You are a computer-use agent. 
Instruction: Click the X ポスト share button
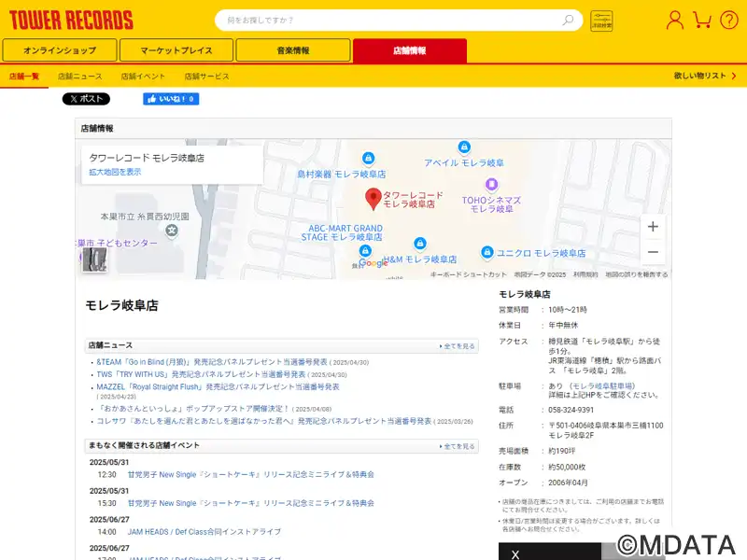coord(86,99)
